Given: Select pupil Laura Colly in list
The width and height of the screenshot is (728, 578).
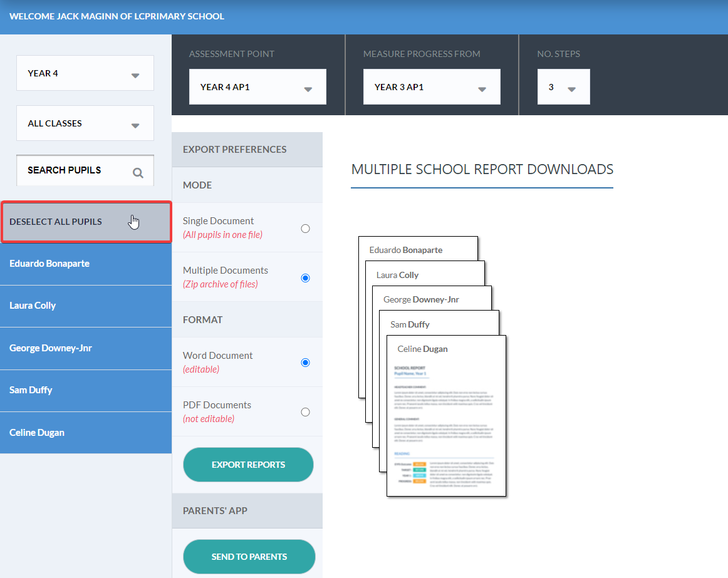Looking at the screenshot, I should (x=86, y=306).
